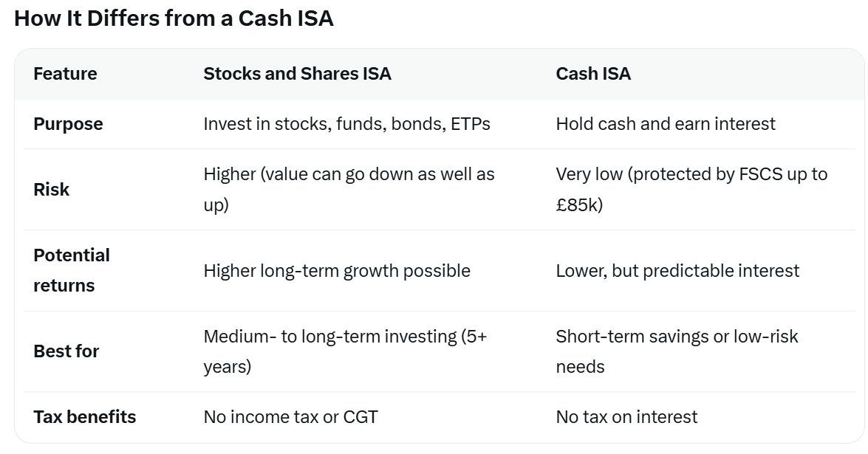Click the £85k text in Cash ISA risk
The width and height of the screenshot is (868, 454).
click(579, 204)
